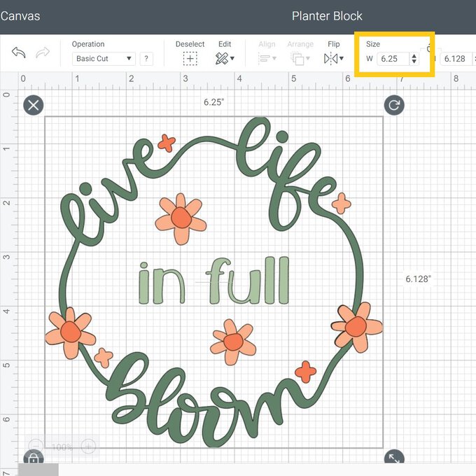Click the resize handle at bottom right
This screenshot has width=476, height=476.
point(394,458)
